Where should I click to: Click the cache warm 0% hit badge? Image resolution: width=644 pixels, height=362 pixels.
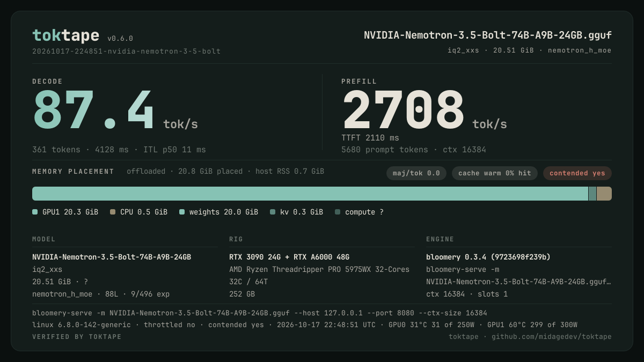coord(495,173)
